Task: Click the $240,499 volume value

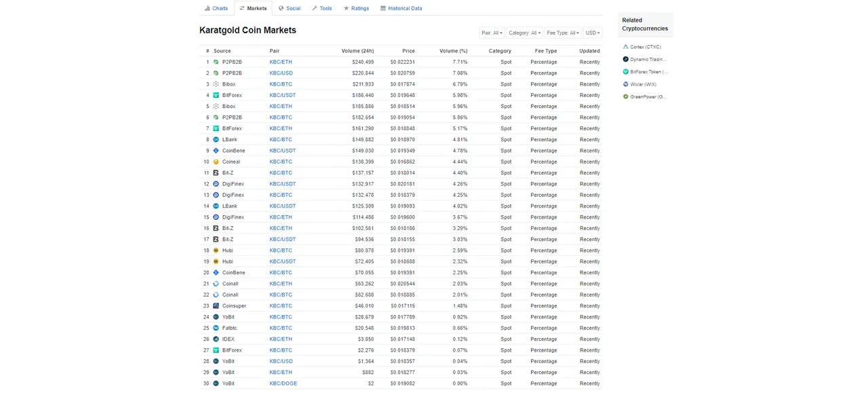Action: [363, 62]
